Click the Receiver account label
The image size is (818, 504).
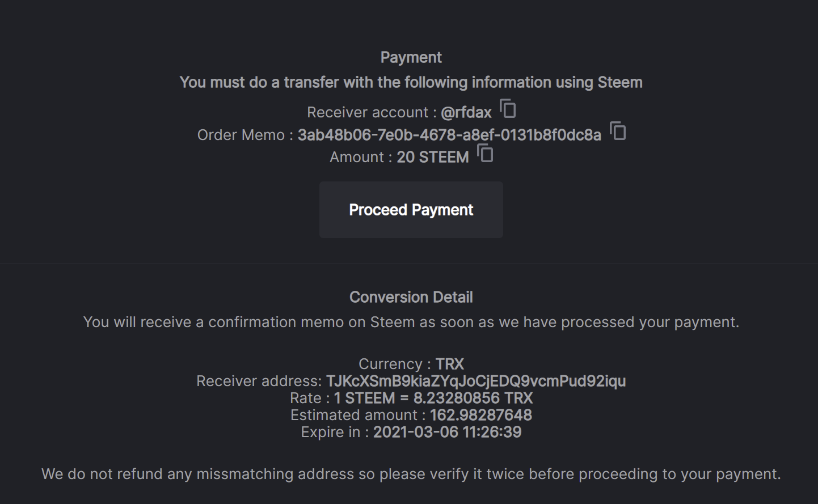point(367,112)
